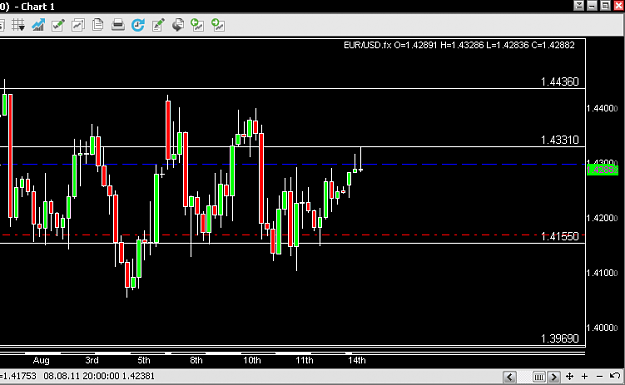Screen dimensions: 625x385
Task: Click the four-way pan arrows icon
Action: coord(570,376)
